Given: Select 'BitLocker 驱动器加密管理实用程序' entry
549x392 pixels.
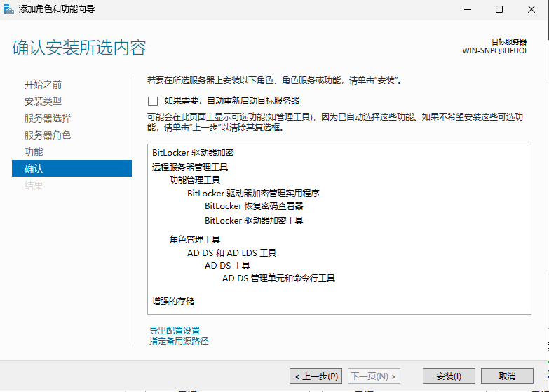Looking at the screenshot, I should coord(254,193).
